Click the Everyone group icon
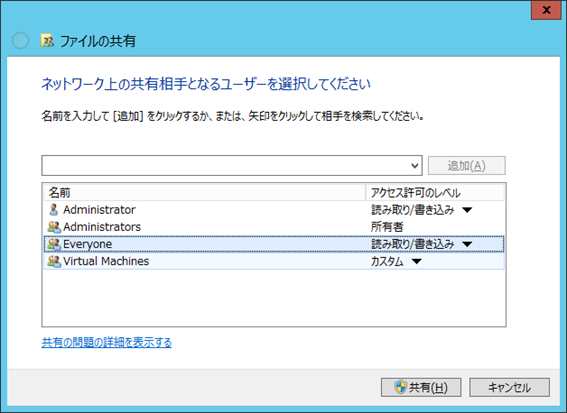This screenshot has width=567, height=413. point(54,244)
